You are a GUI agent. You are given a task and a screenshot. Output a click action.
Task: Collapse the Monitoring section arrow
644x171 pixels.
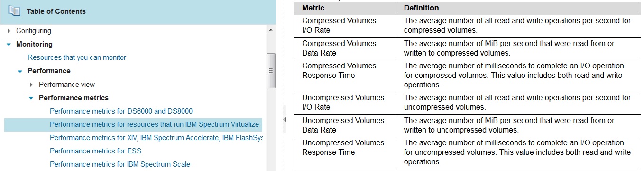click(x=9, y=44)
